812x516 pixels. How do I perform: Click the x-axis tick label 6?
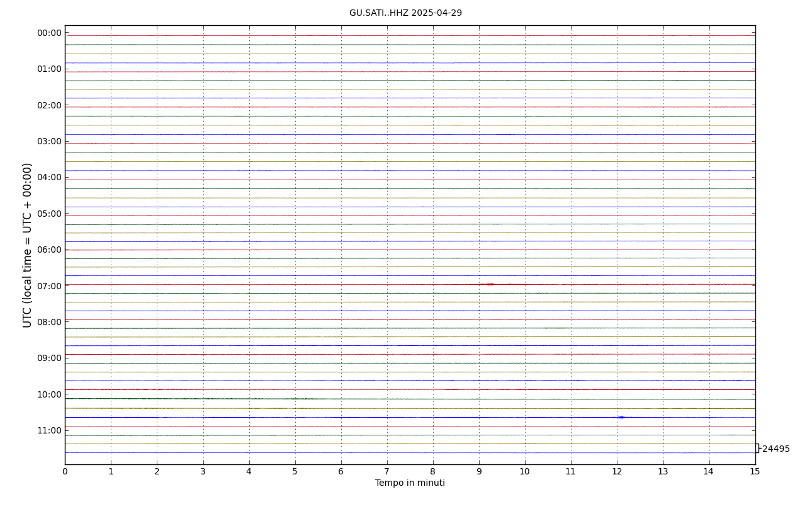coord(341,472)
